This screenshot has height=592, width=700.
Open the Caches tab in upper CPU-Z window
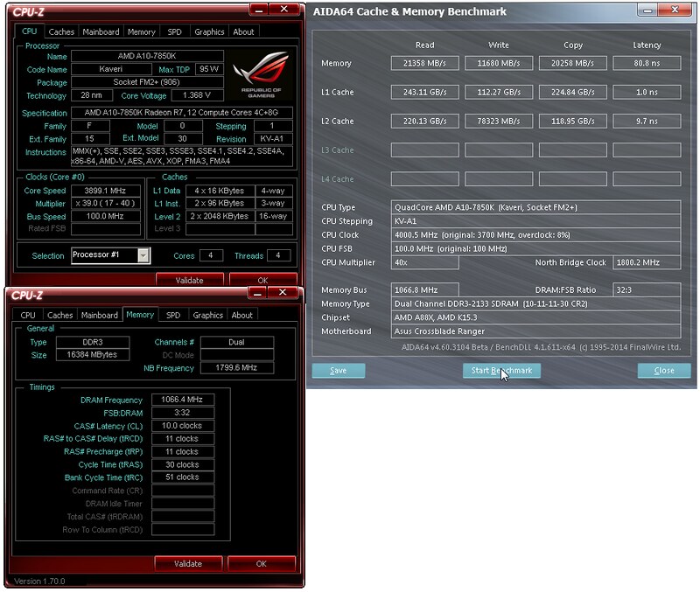click(61, 31)
